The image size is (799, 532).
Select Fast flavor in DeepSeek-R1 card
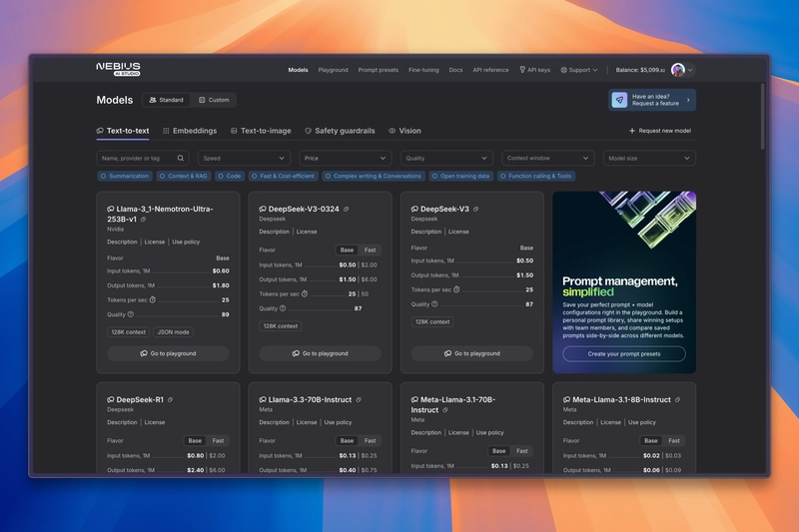click(x=218, y=441)
